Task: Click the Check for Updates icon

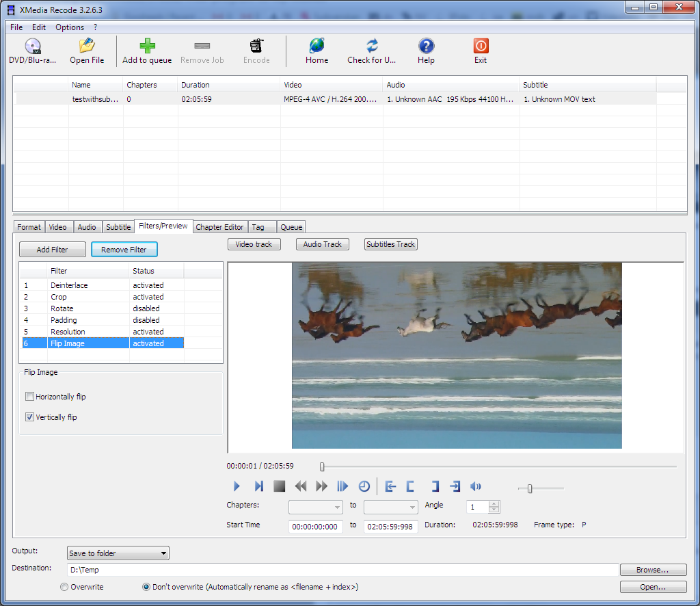Action: coord(372,47)
